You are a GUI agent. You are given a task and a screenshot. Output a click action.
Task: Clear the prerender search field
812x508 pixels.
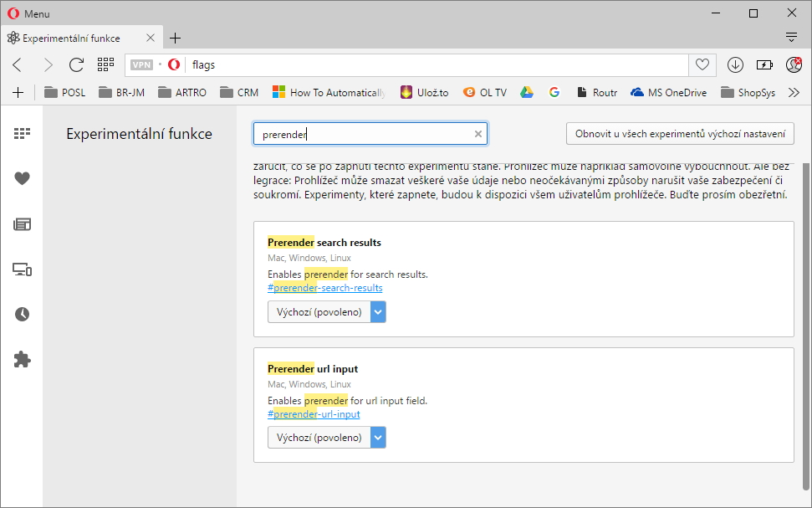[x=478, y=134]
